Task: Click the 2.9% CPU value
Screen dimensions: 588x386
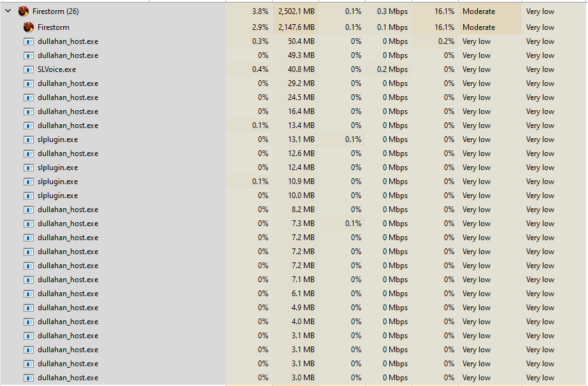Action: (261, 27)
